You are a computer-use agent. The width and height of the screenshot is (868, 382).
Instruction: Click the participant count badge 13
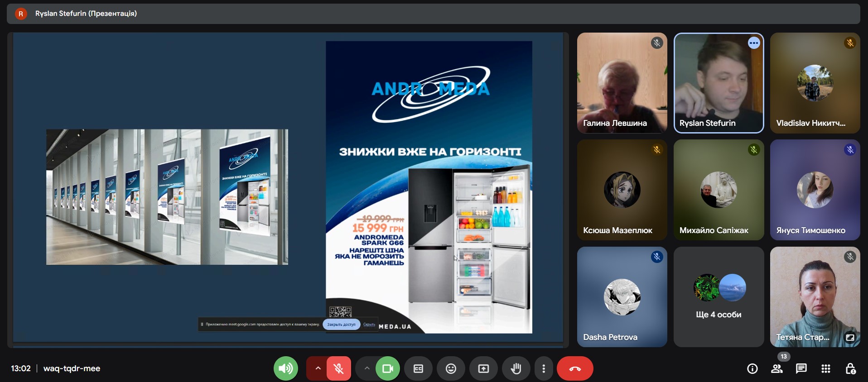pyautogui.click(x=784, y=357)
